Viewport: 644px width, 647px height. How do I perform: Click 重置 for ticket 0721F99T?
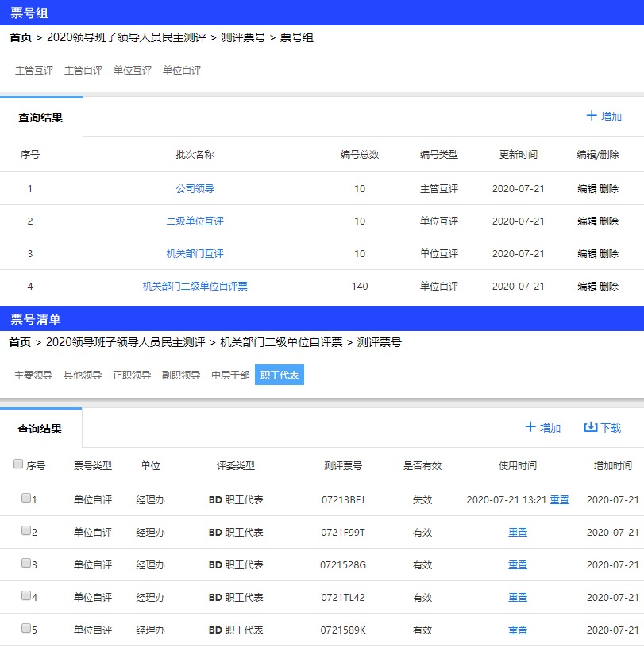(518, 533)
